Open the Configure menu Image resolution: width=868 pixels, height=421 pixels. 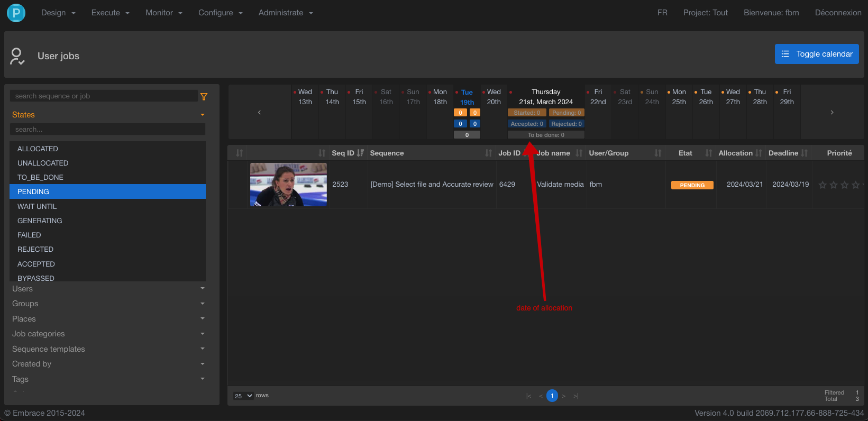click(x=221, y=13)
